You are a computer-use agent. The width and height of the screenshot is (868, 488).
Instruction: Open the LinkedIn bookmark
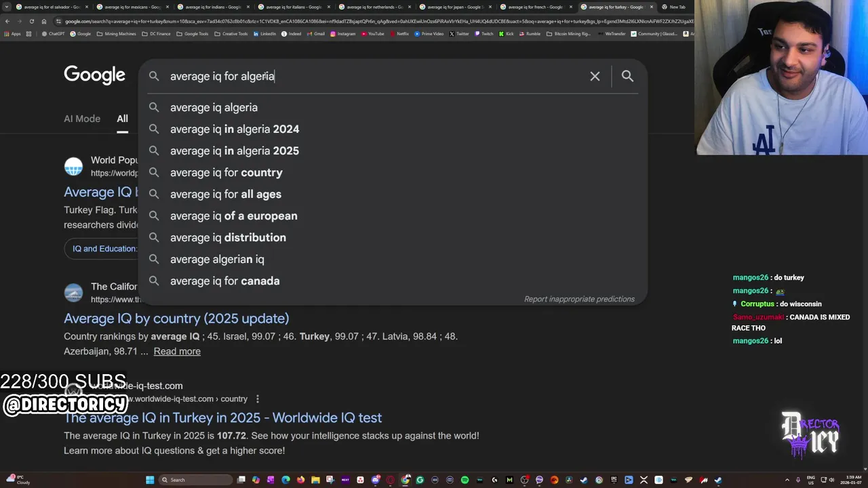point(264,34)
